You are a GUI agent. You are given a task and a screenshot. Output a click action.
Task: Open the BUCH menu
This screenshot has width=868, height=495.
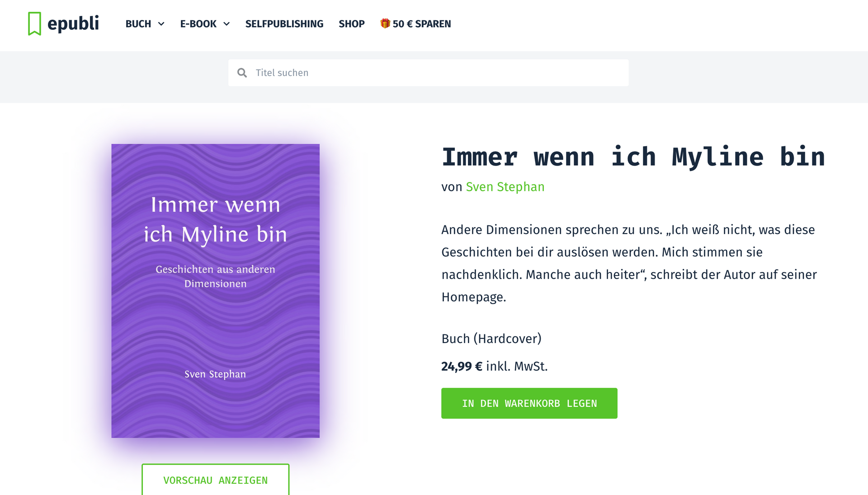coord(138,24)
